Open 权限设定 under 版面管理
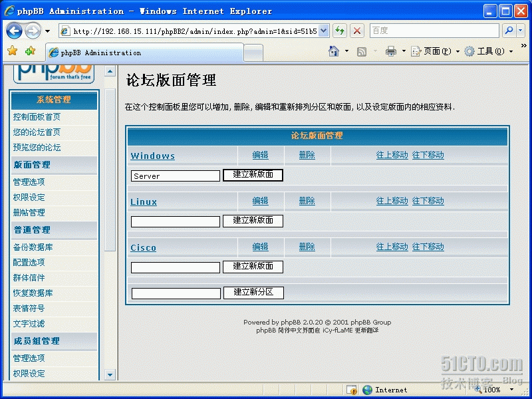 (29, 198)
